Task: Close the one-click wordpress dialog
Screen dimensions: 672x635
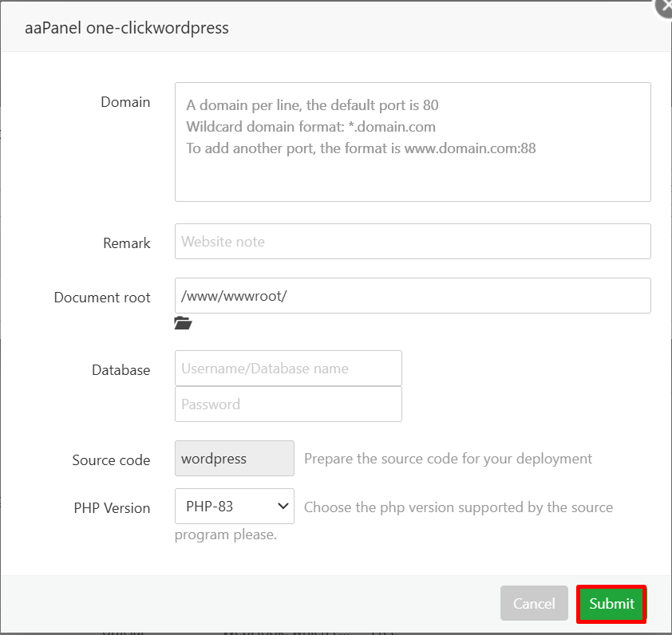Action: coord(665,8)
